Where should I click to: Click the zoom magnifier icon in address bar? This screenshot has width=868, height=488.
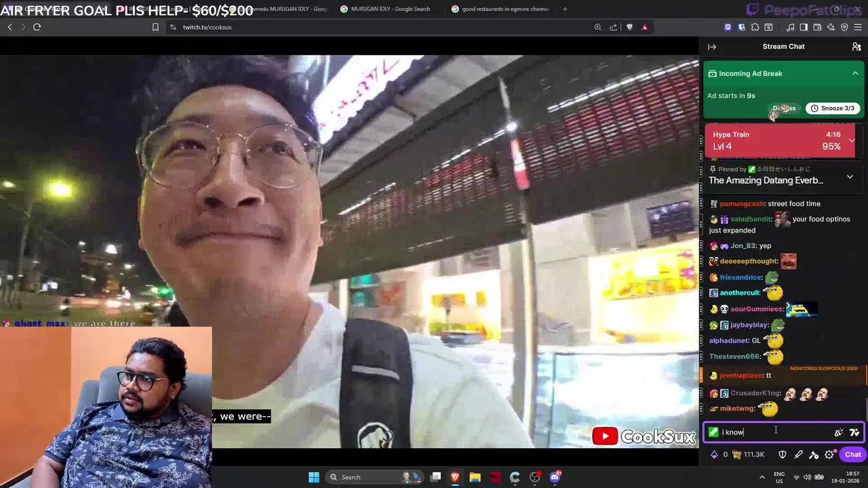pyautogui.click(x=597, y=27)
